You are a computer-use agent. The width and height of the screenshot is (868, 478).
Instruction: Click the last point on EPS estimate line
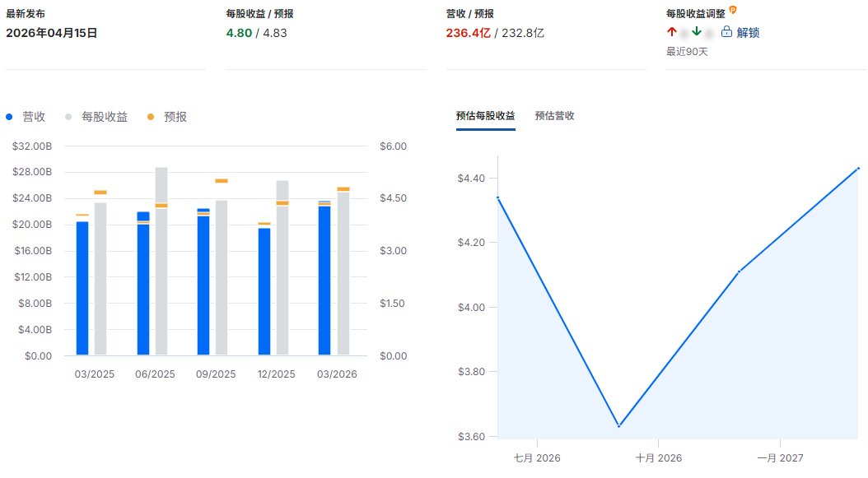click(859, 168)
